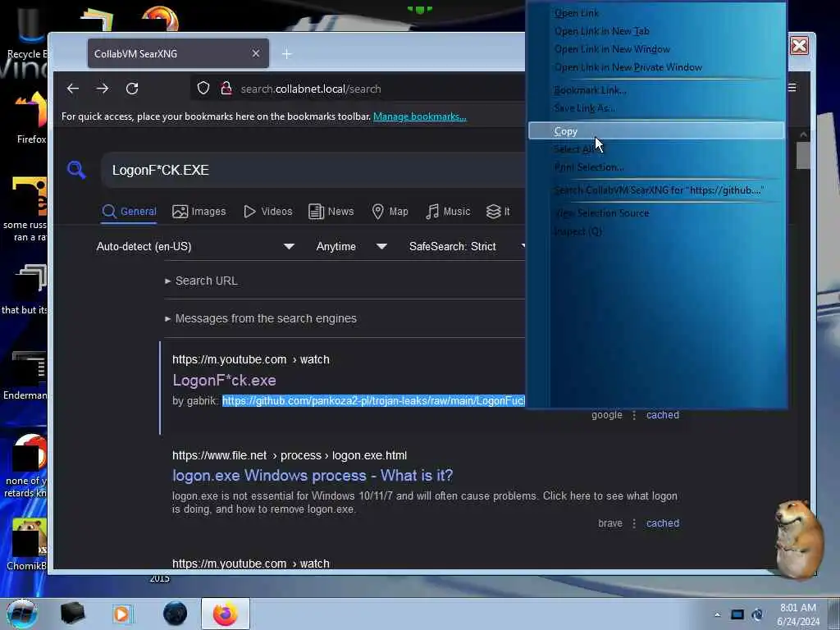Screen dimensions: 840x630
Task: Open the options dots beside brave
Action: click(x=634, y=523)
